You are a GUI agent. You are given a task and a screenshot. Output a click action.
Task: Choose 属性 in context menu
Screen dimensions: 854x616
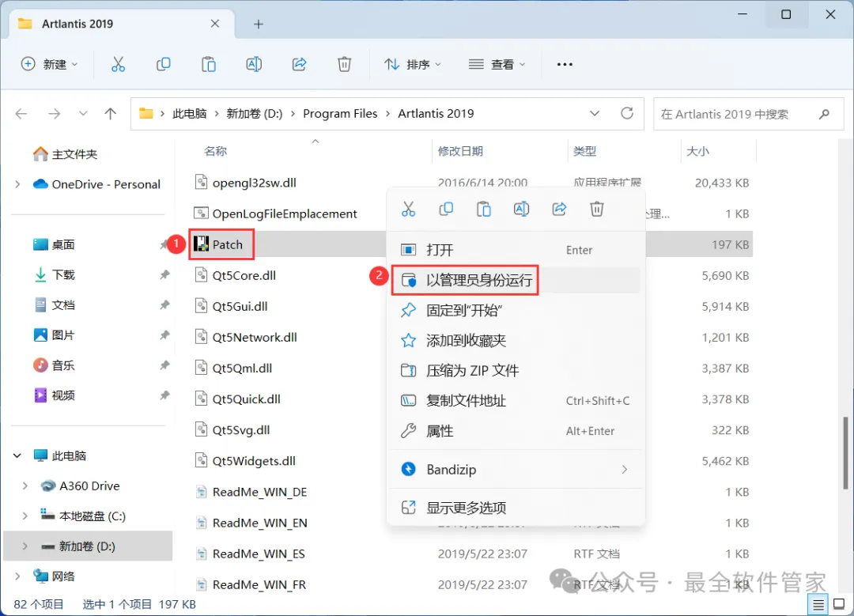coord(516,431)
